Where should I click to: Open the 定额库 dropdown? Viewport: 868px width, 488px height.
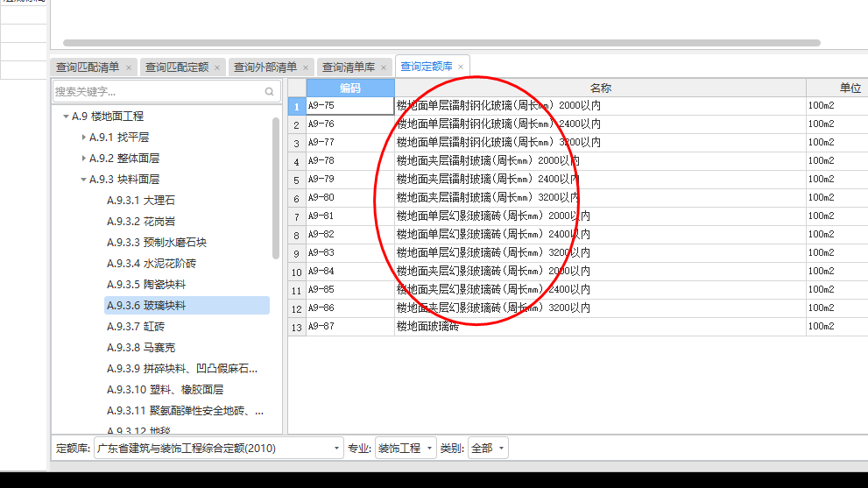pos(218,448)
